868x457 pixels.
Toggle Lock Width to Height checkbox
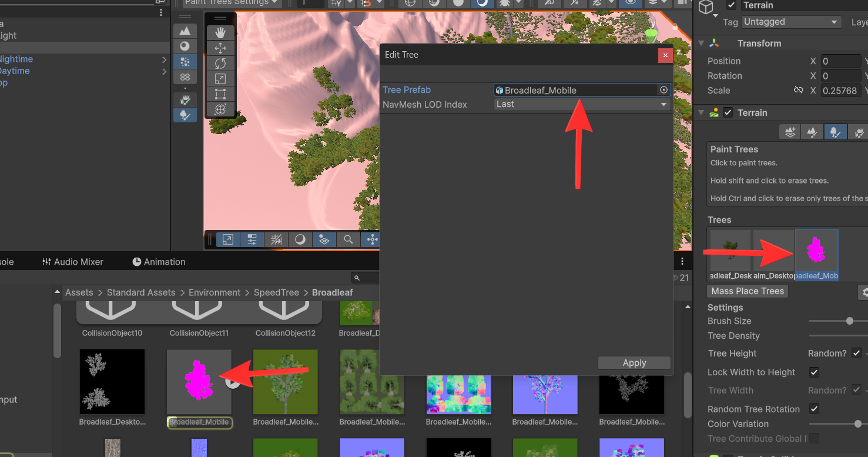(814, 372)
